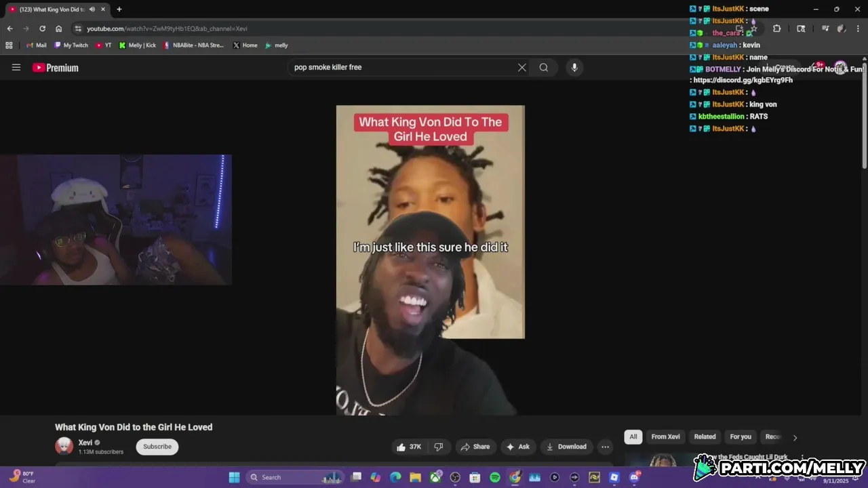
Task: Open the YT bookmark
Action: pyautogui.click(x=104, y=45)
